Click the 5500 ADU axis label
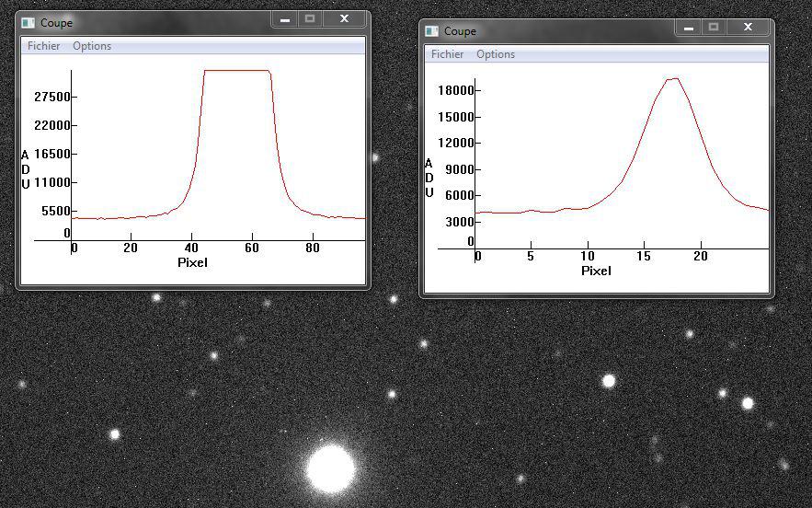This screenshot has width=812, height=508. 55,211
